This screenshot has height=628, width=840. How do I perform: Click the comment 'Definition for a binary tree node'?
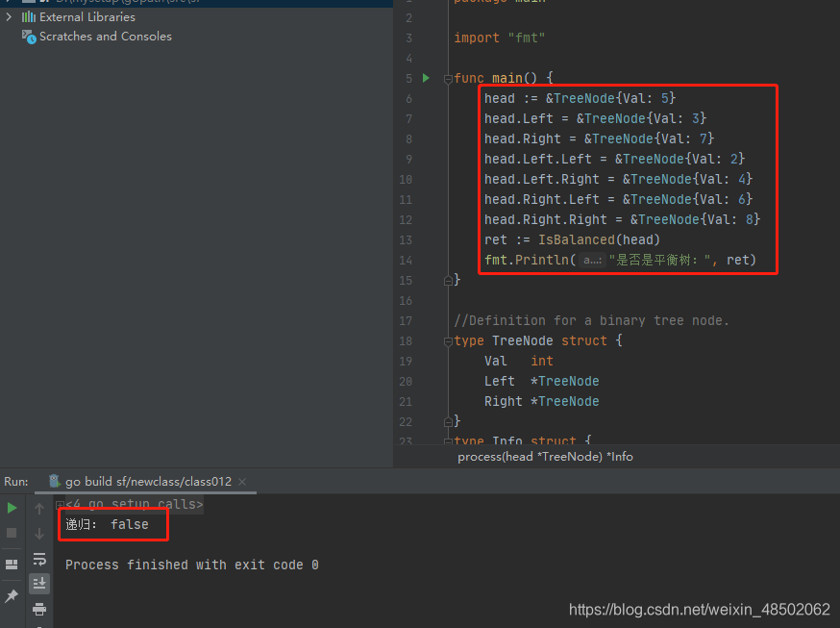(x=591, y=320)
